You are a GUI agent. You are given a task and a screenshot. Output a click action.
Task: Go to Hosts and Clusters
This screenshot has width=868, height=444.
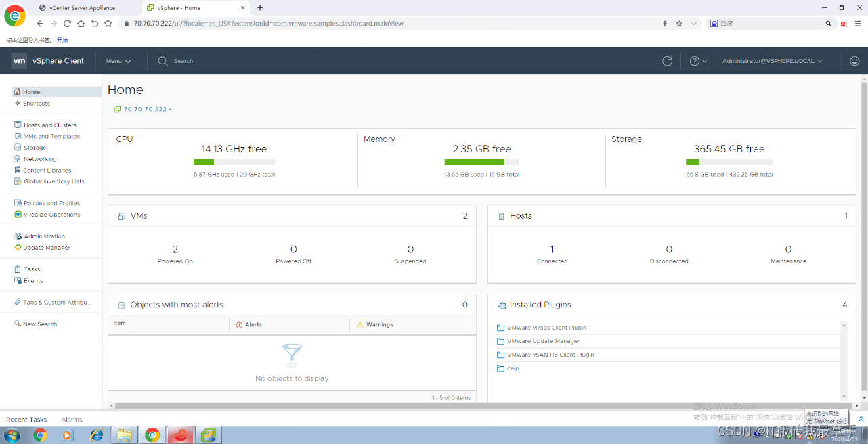click(x=51, y=125)
